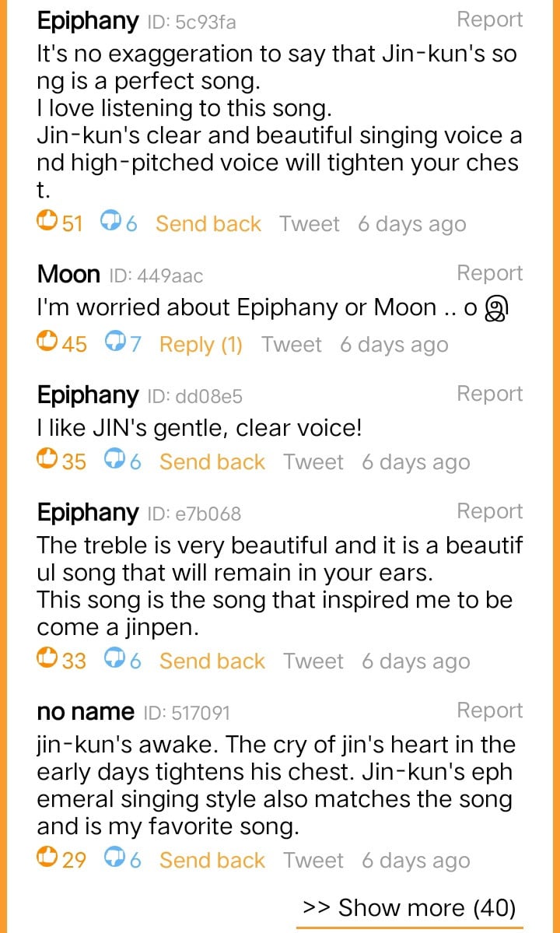Report Moon's comment ID 449aac

490,273
